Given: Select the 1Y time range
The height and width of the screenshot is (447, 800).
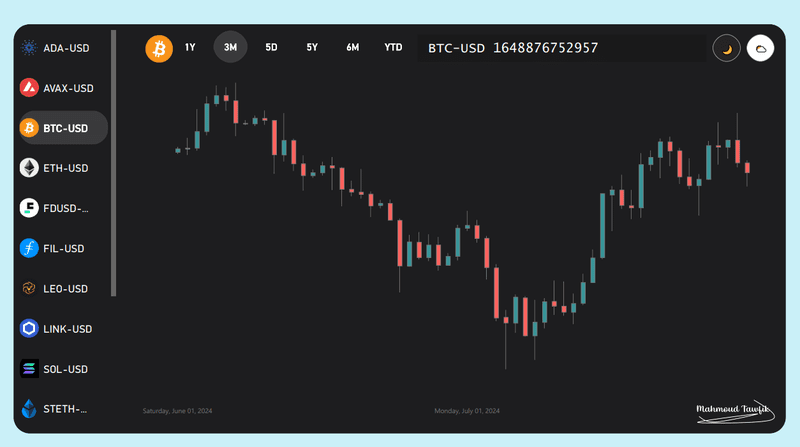Looking at the screenshot, I should click(190, 48).
